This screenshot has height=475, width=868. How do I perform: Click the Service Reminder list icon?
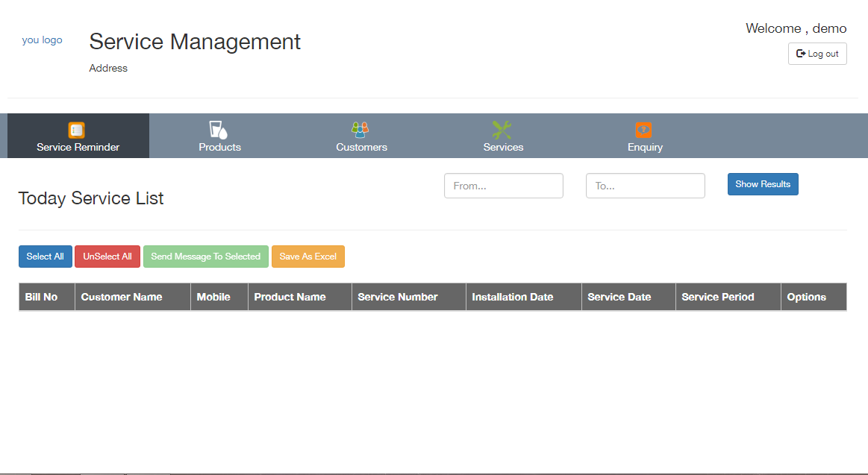(x=77, y=130)
